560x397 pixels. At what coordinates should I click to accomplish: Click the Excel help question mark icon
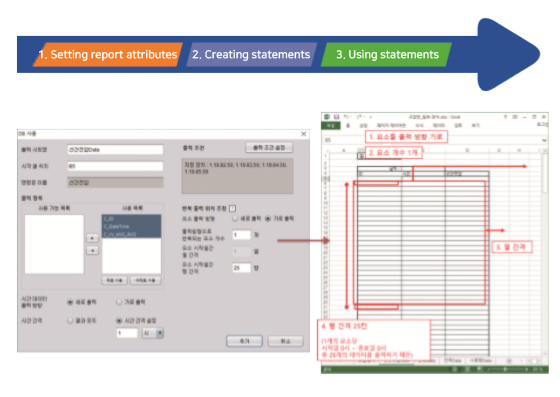[505, 117]
